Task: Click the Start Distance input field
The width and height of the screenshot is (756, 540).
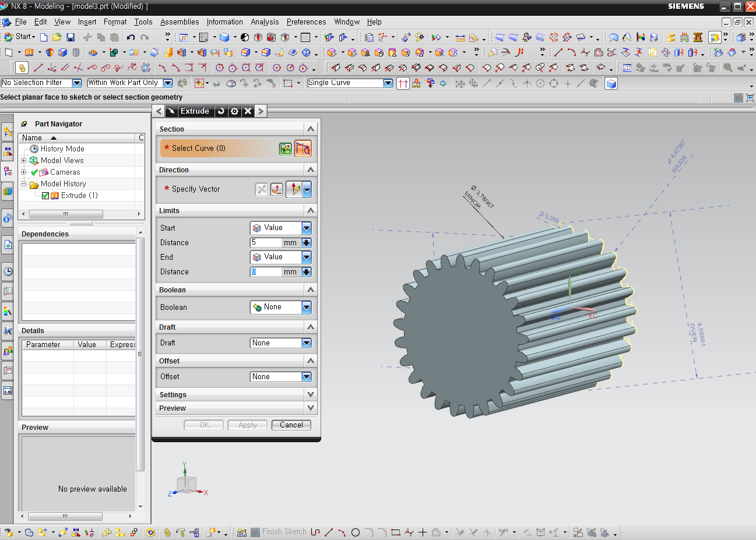Action: pos(266,243)
